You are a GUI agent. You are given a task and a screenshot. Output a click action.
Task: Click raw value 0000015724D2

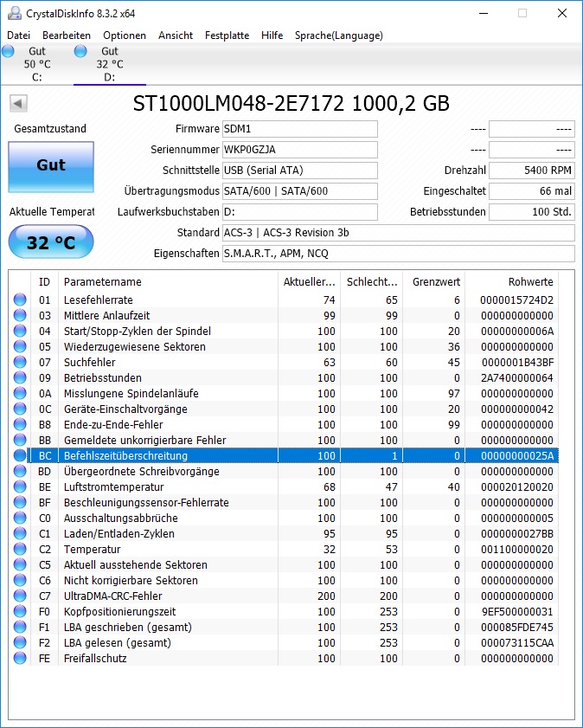[516, 300]
